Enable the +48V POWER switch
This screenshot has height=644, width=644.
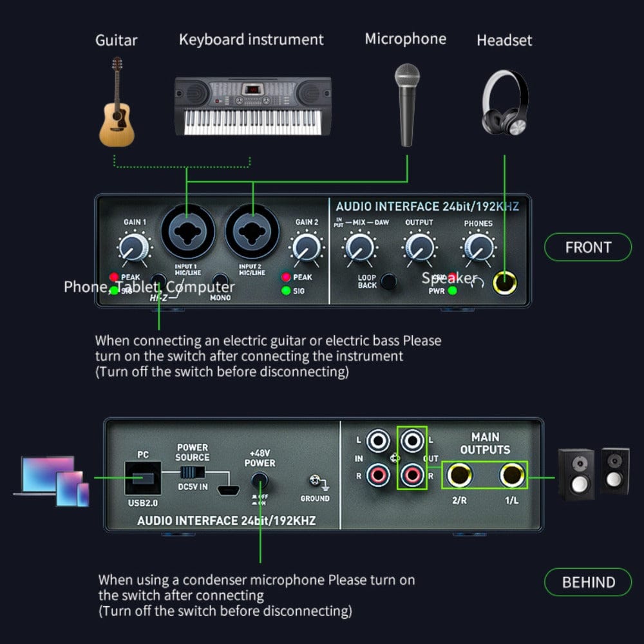tap(259, 479)
